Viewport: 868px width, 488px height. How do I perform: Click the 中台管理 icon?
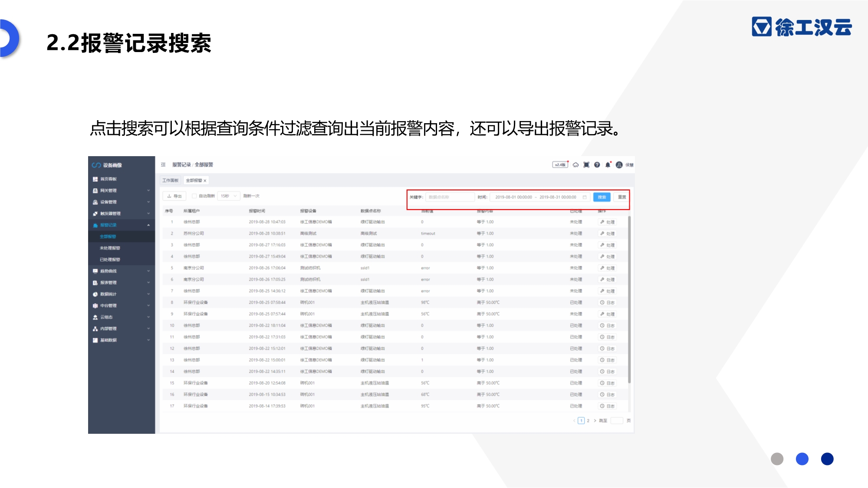[95, 306]
